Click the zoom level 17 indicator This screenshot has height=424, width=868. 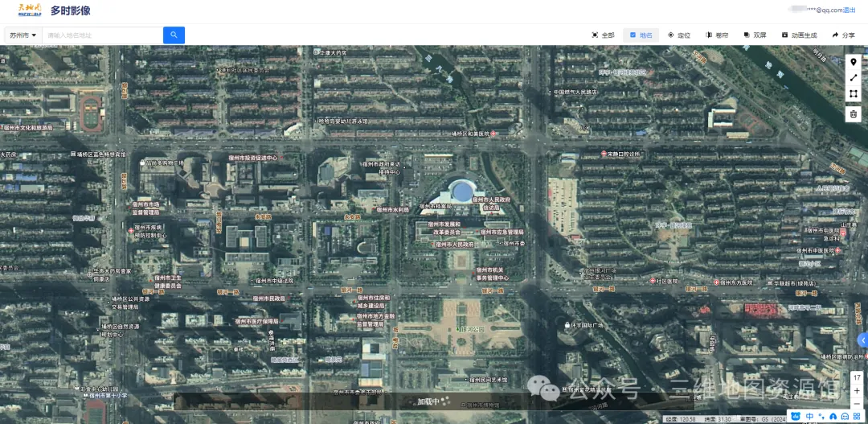pyautogui.click(x=857, y=377)
